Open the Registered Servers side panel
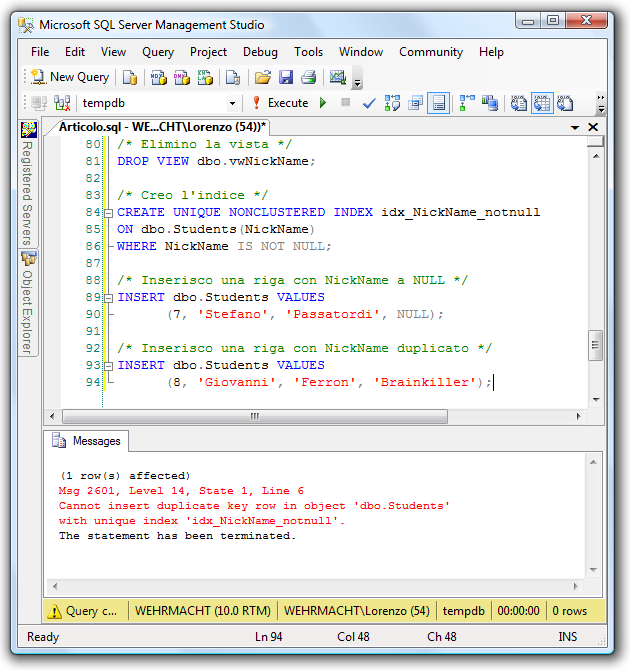 coord(28,184)
